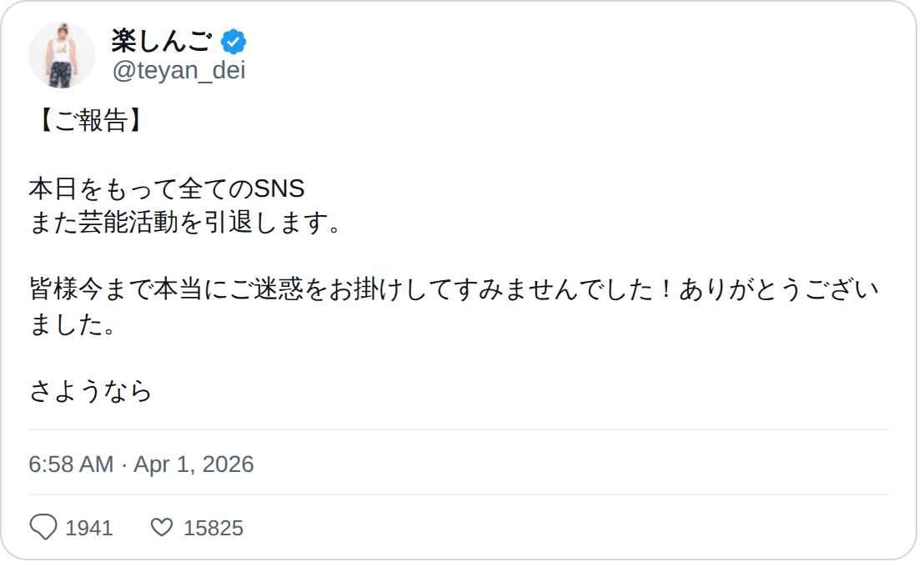Click the Apr 1, 2026 date
Screen dimensions: 924x567
(193, 464)
